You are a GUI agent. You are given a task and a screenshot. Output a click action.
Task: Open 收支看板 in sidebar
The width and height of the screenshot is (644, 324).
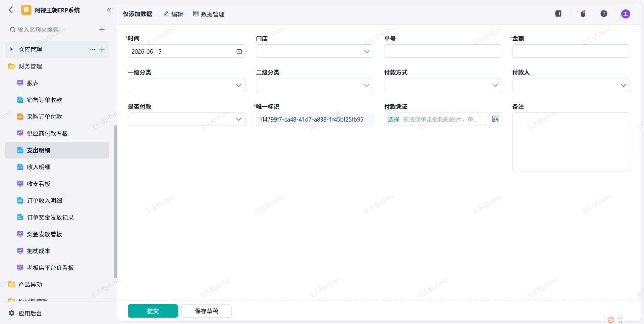click(57, 184)
